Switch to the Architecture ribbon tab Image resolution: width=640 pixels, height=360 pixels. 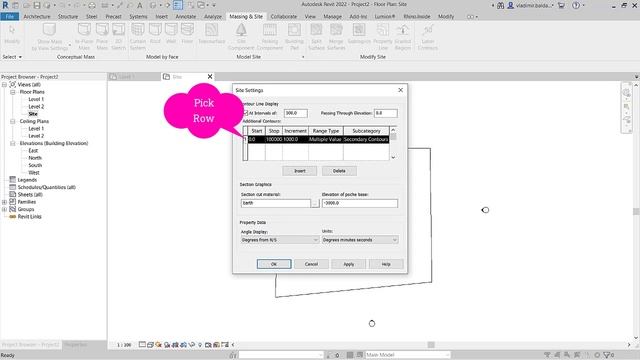point(37,16)
